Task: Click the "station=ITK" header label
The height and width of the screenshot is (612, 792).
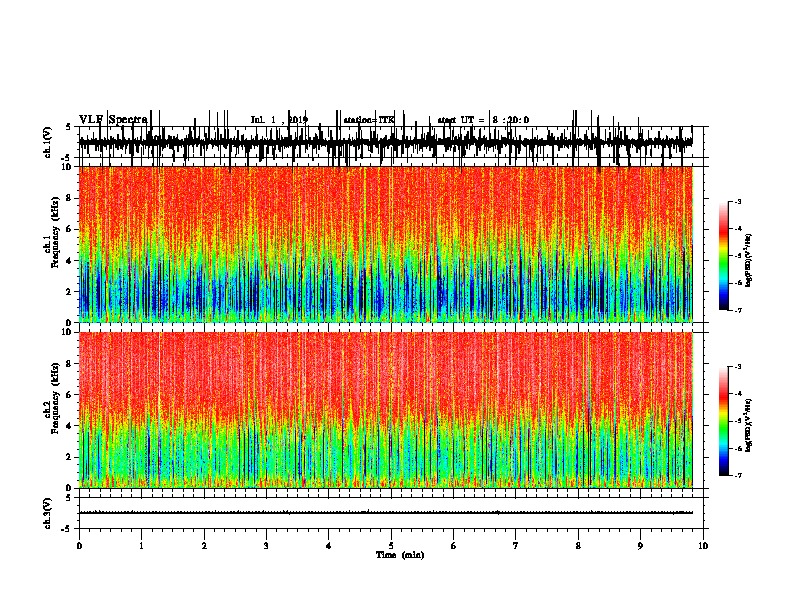Action: pos(369,120)
